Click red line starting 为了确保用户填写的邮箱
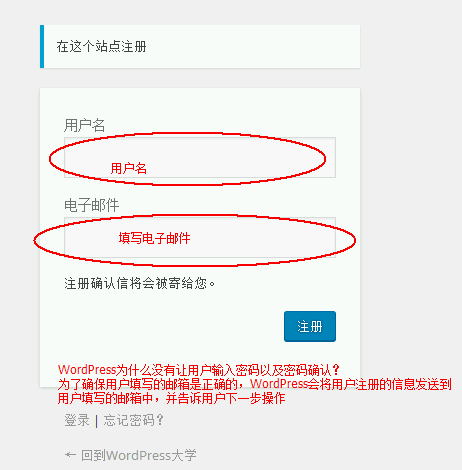This screenshot has width=462, height=470. tap(254, 384)
